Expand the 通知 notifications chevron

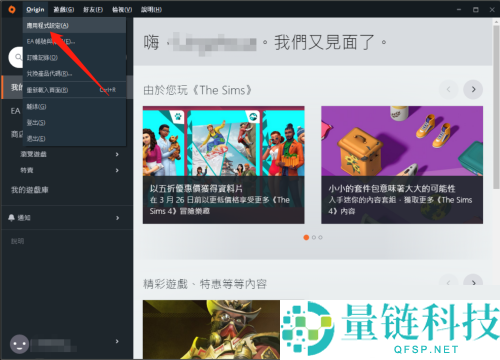[x=117, y=218]
